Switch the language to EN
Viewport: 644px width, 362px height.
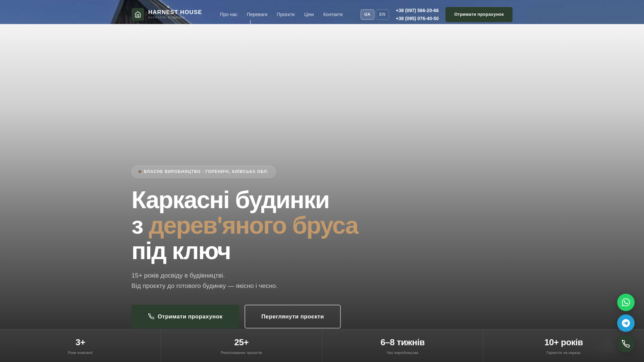[382, 14]
